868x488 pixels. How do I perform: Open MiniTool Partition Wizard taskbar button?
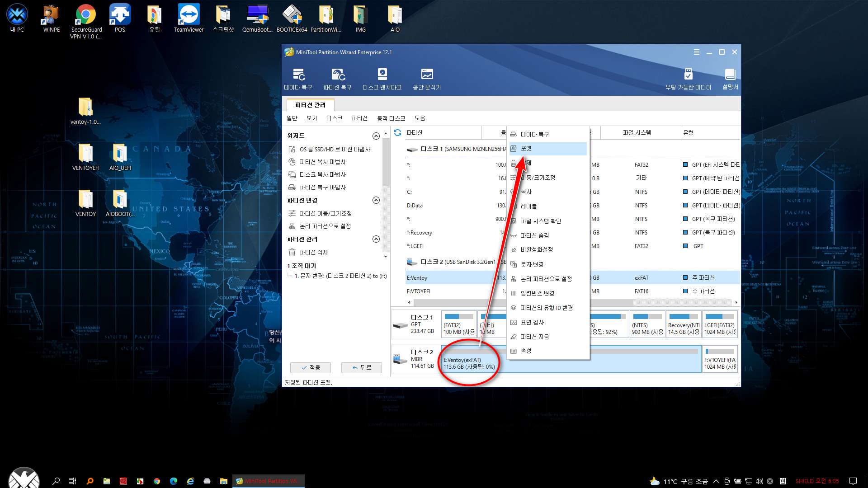point(269,481)
